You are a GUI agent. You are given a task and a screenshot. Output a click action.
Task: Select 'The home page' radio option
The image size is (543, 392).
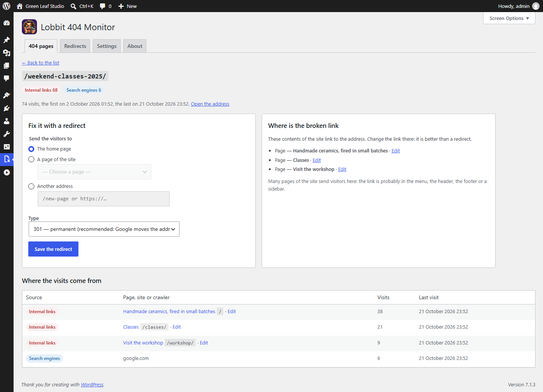pyautogui.click(x=31, y=149)
